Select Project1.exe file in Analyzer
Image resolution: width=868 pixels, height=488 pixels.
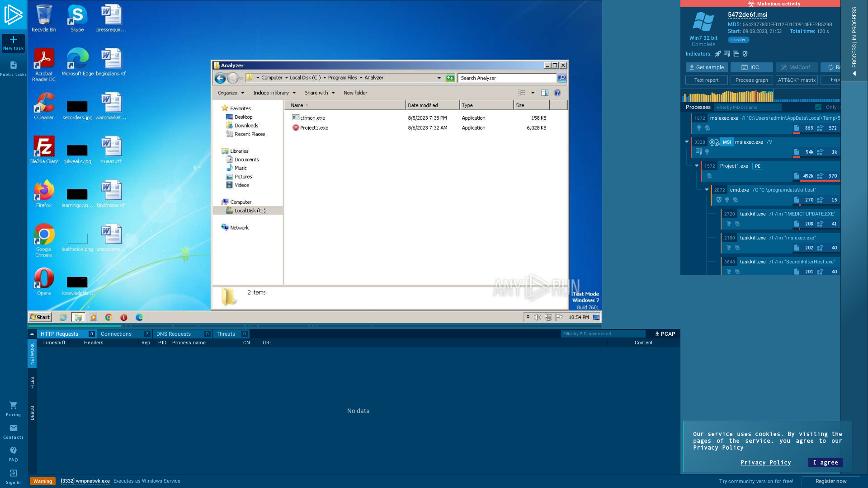click(x=312, y=127)
